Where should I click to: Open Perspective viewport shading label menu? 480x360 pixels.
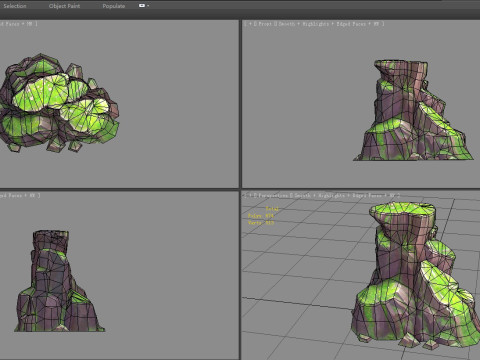[x=344, y=196]
